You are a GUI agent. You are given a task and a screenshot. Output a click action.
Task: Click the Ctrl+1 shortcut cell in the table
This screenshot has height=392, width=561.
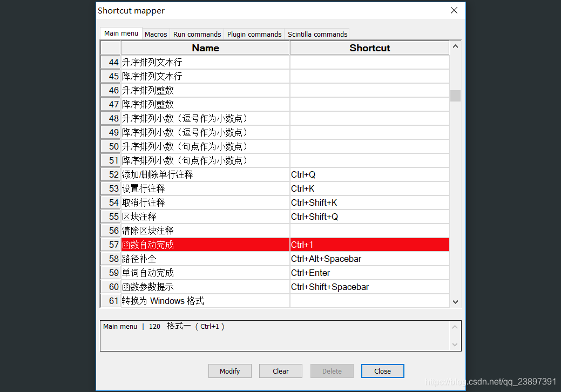click(369, 245)
